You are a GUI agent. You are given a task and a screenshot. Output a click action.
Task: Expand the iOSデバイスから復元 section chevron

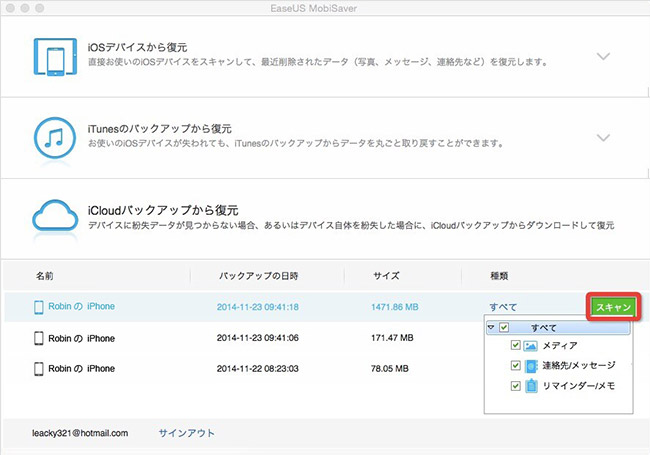(x=603, y=56)
